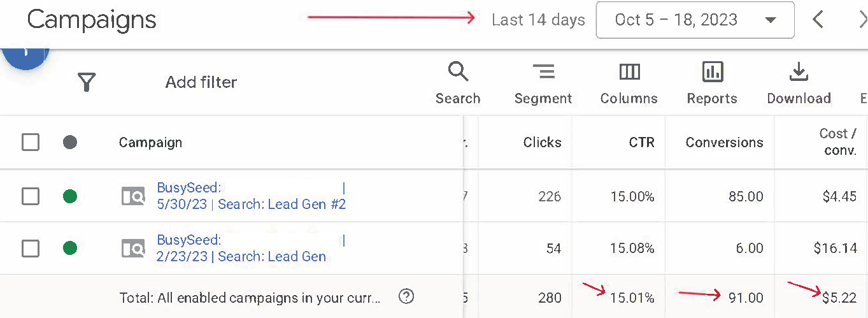The image size is (868, 318).
Task: Go to the previous date range
Action: click(818, 20)
